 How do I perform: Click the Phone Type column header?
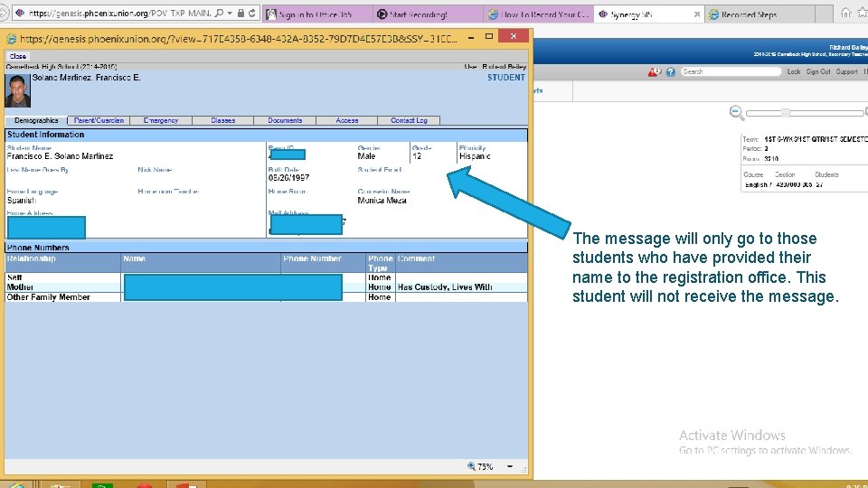(x=381, y=263)
